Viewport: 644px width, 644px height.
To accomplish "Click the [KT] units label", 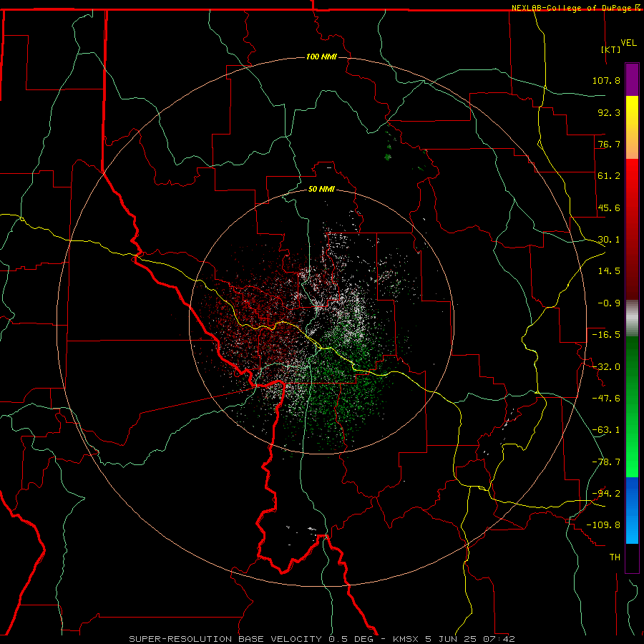I will (x=611, y=49).
